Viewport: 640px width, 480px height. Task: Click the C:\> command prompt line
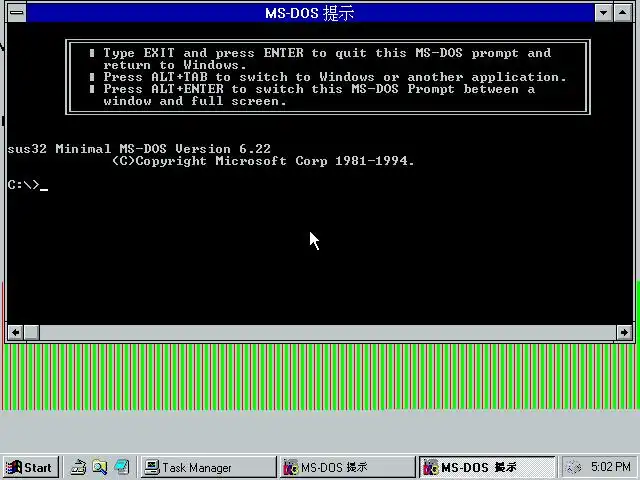[x=28, y=185]
